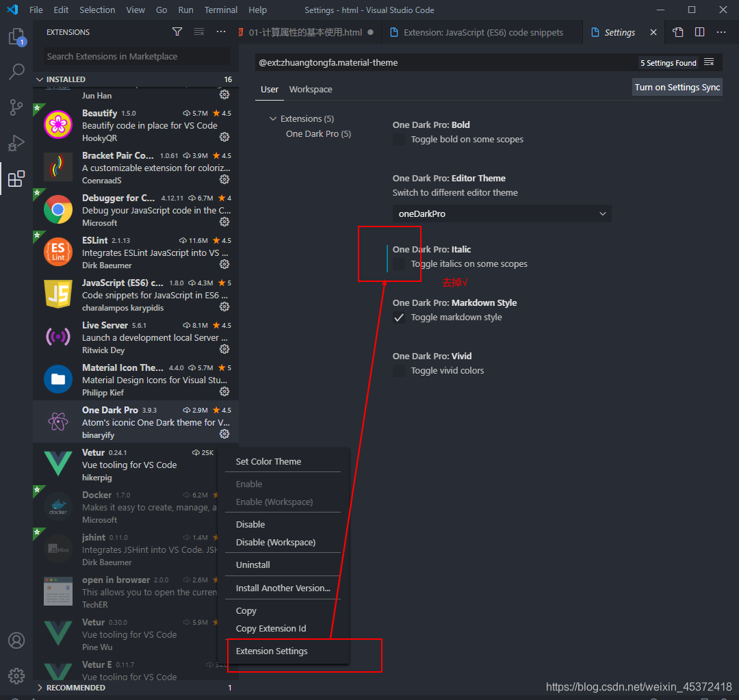Image resolution: width=739 pixels, height=700 pixels.
Task: Open the Manage gear in activity bar
Action: (16, 675)
